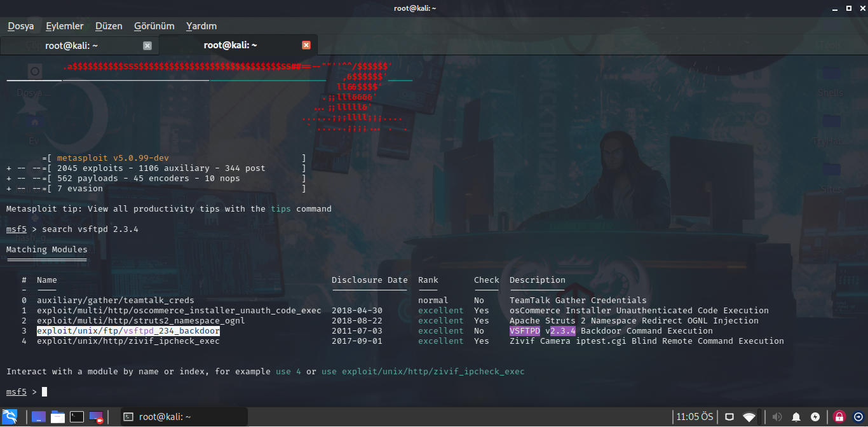Click the 'Disclosure Date' column header

coord(370,280)
